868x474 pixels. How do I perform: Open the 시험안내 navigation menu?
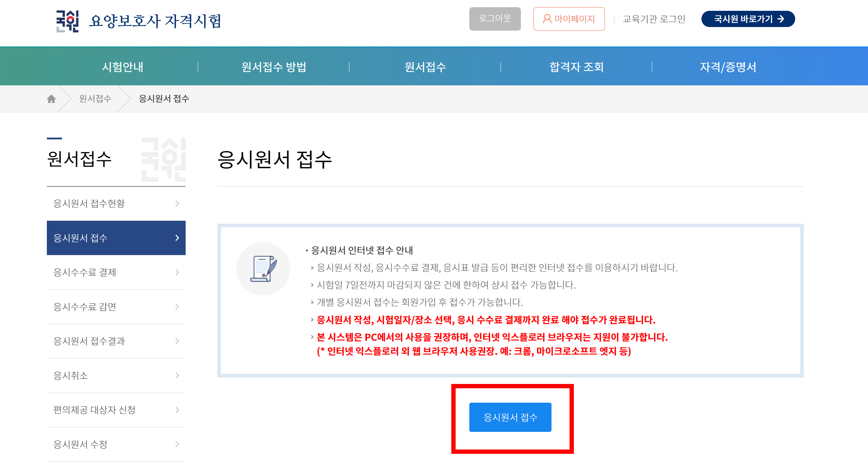click(x=123, y=67)
